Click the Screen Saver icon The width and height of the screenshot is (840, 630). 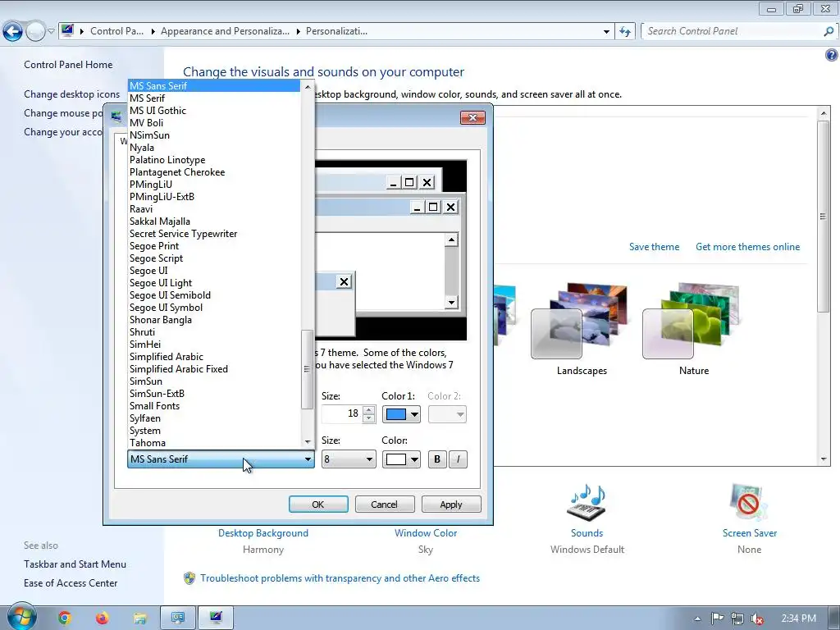749,502
